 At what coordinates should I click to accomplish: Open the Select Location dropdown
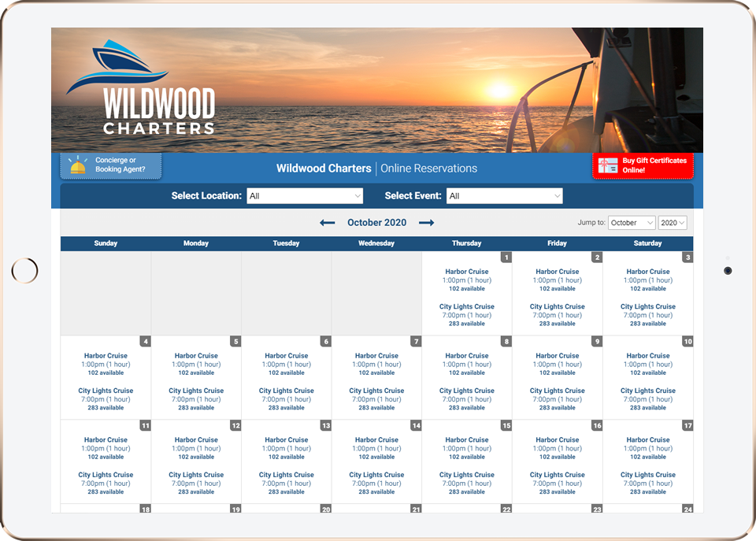pos(305,195)
